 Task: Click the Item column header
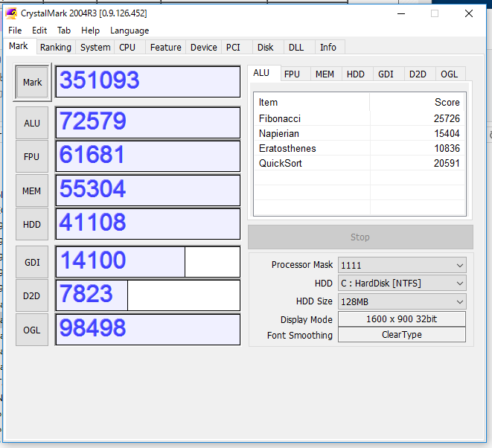point(312,102)
